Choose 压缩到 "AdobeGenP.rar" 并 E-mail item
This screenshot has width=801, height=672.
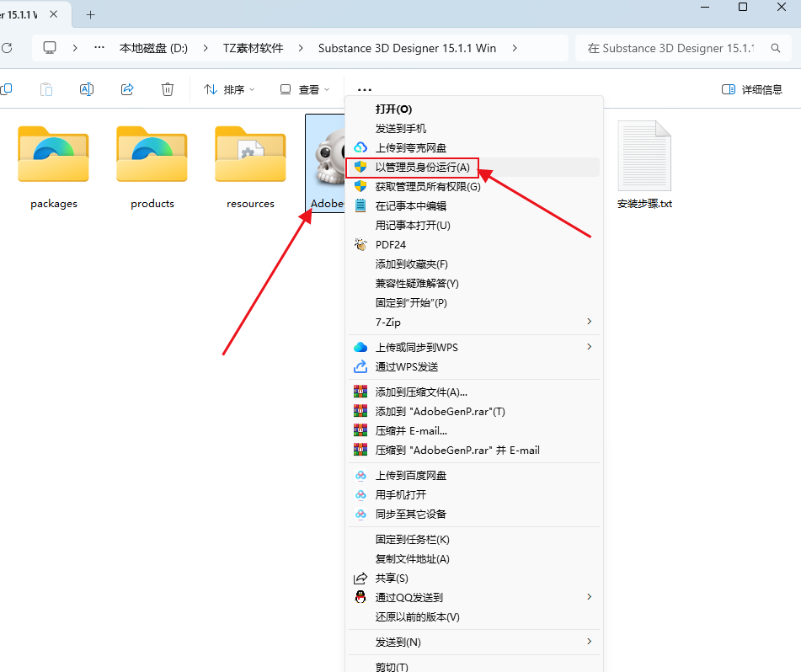(x=474, y=451)
